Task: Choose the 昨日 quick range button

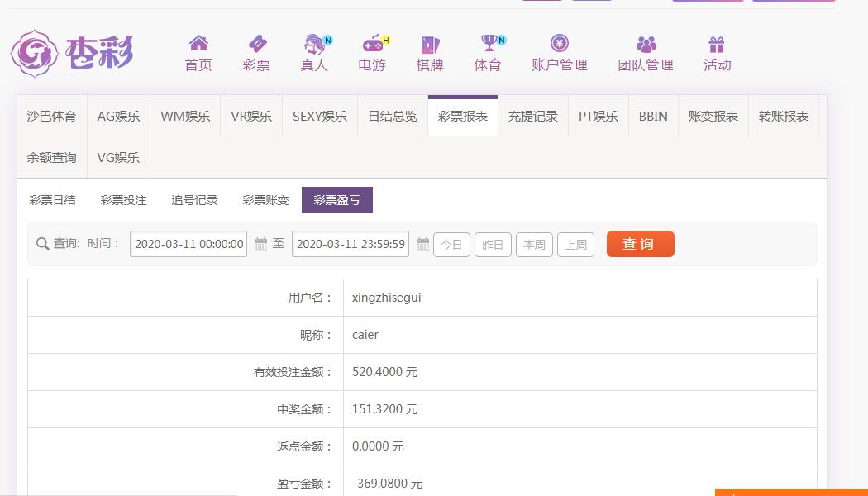Action: pos(493,244)
